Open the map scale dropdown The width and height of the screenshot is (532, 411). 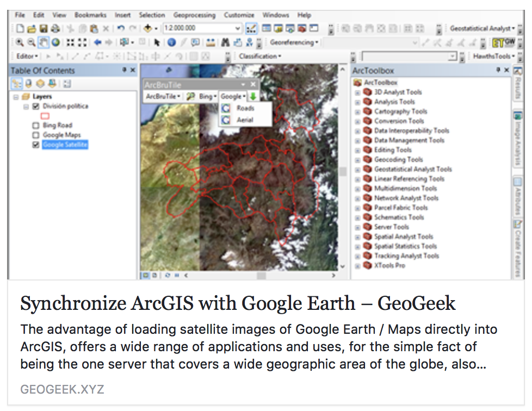[238, 28]
